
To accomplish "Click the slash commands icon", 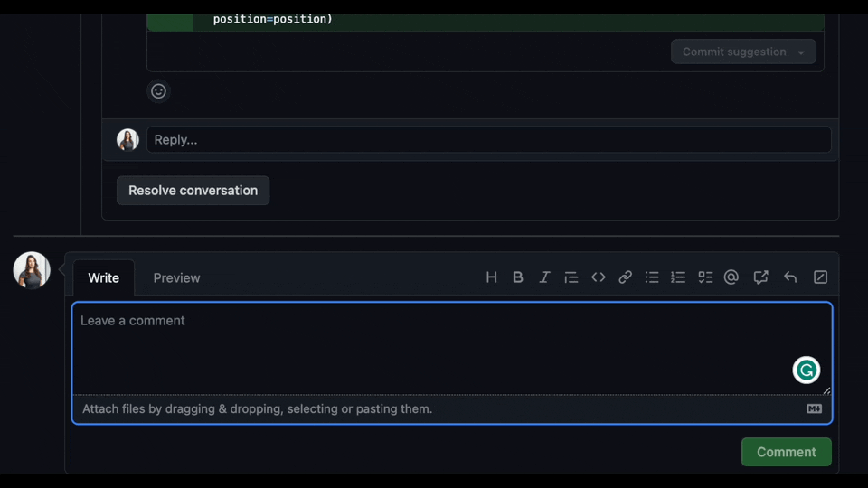I will (820, 277).
